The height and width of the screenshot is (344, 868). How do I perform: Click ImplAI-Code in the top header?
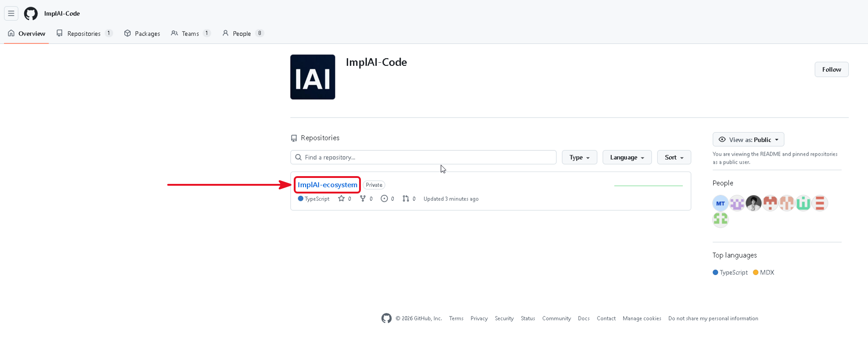pyautogui.click(x=62, y=13)
